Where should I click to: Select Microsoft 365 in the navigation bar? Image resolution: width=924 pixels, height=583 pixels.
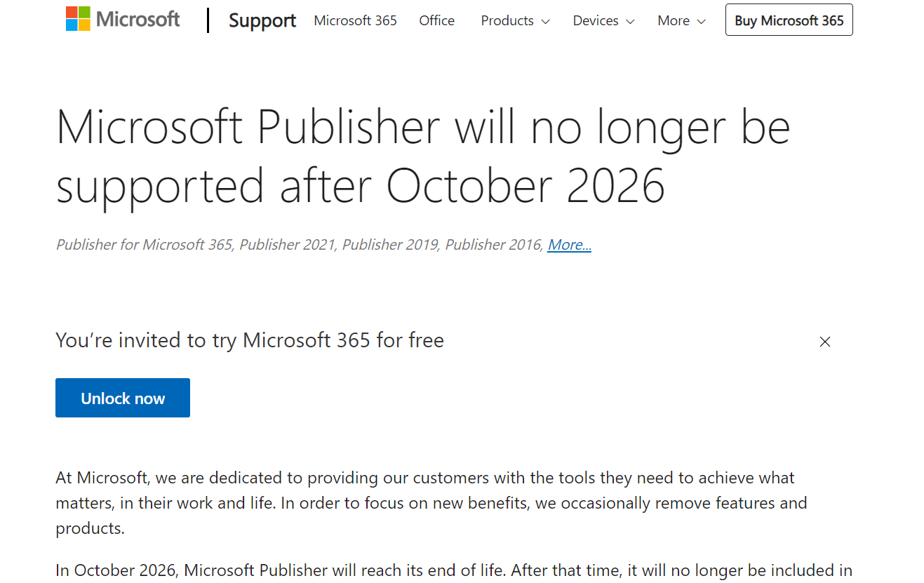tap(355, 20)
